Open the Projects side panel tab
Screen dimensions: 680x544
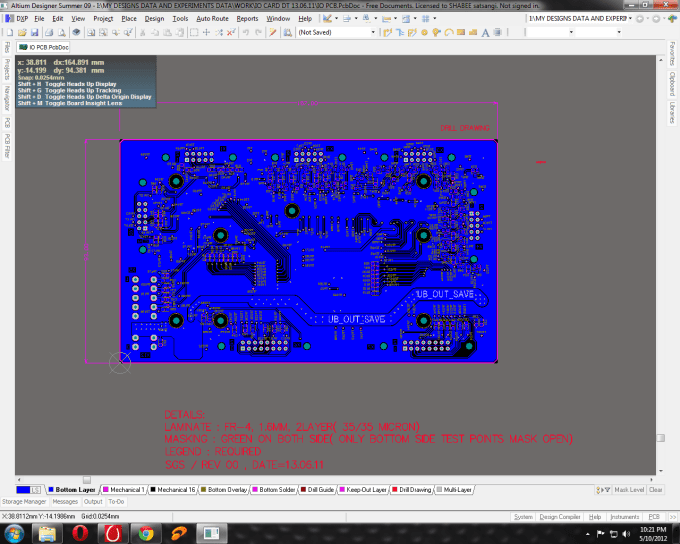[x=7, y=69]
